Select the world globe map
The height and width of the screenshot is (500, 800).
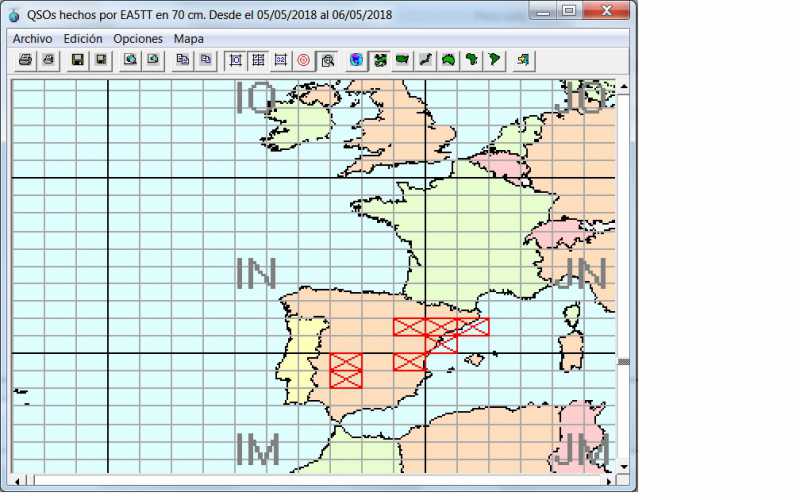tap(357, 60)
